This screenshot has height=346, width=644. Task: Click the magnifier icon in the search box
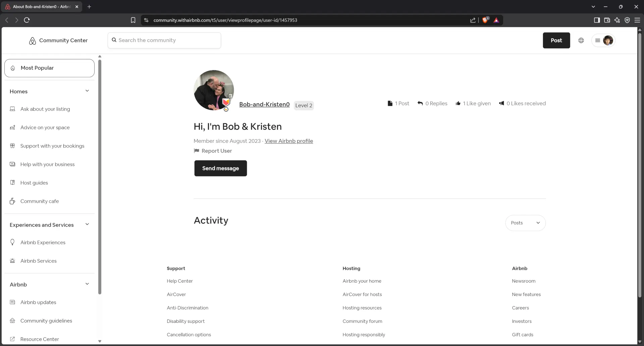(x=114, y=40)
